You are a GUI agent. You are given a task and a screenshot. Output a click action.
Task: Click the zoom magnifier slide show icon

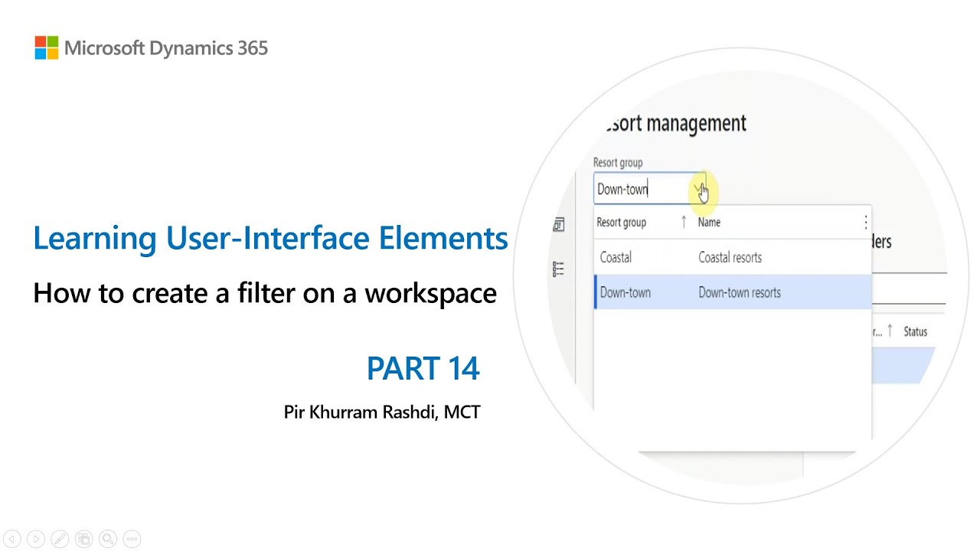click(108, 539)
